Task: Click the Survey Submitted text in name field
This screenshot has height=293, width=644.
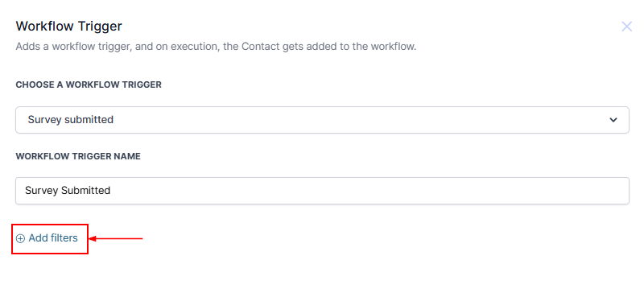Action: coord(68,191)
